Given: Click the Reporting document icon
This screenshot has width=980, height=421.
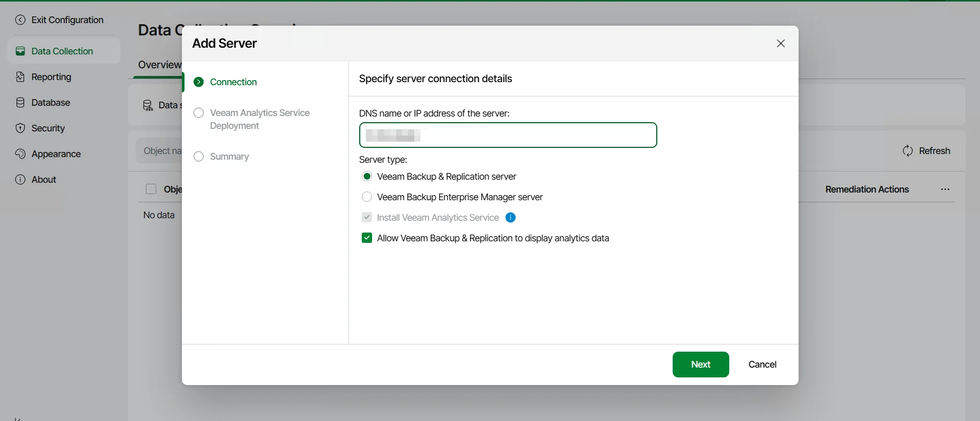Looking at the screenshot, I should 20,77.
